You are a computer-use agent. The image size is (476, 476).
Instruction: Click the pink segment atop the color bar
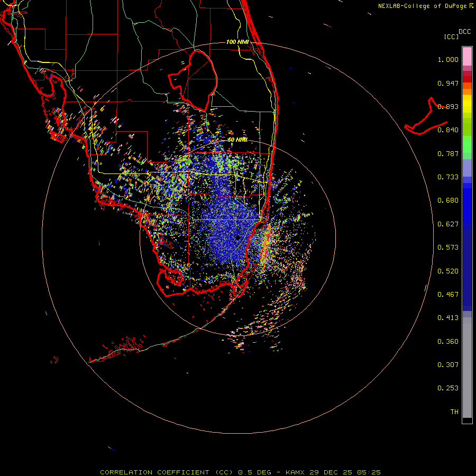tap(467, 56)
